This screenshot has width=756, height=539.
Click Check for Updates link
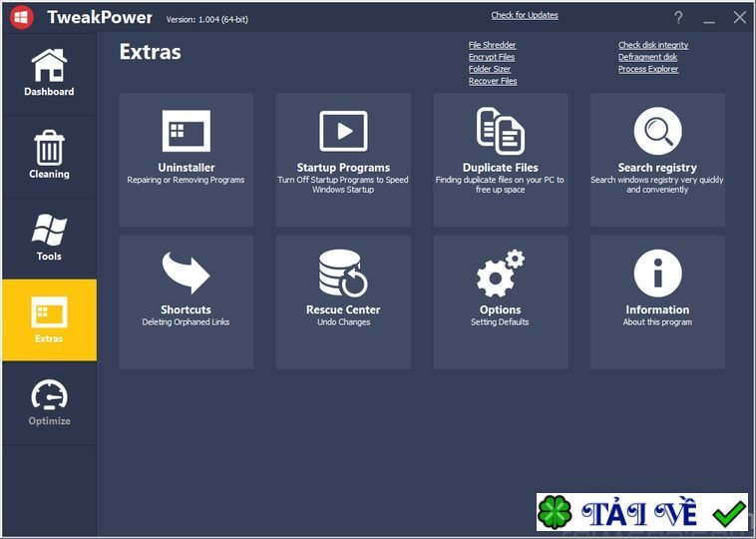pos(525,15)
